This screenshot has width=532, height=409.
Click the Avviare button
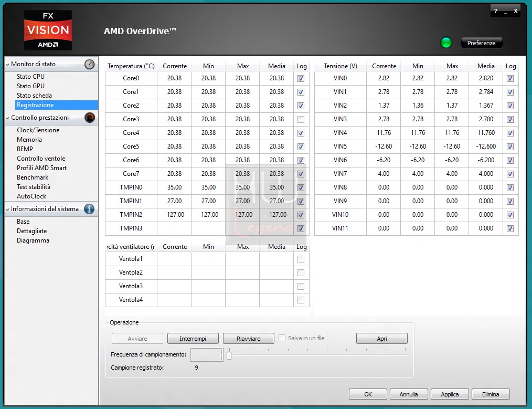pyautogui.click(x=137, y=339)
